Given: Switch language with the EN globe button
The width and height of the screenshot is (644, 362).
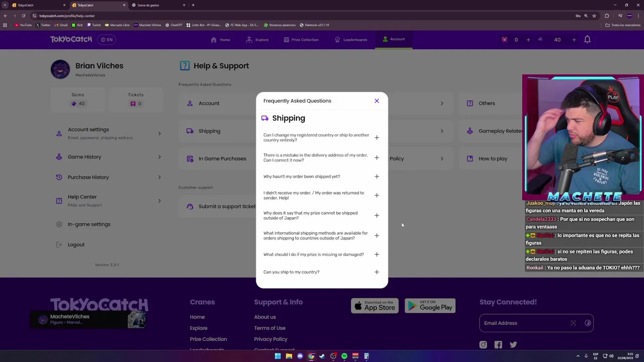Looking at the screenshot, I should click(106, 40).
